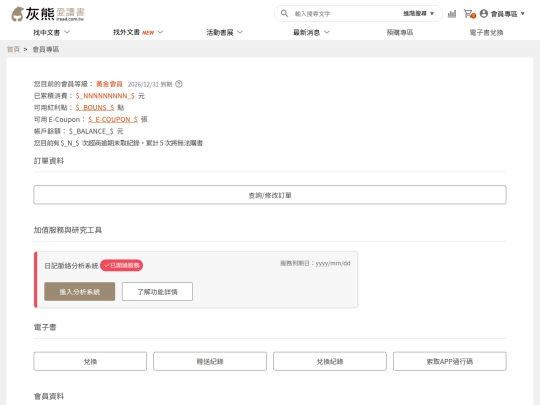Click the search magnifier icon
Viewport: 540px width, 405px height.
tap(284, 13)
